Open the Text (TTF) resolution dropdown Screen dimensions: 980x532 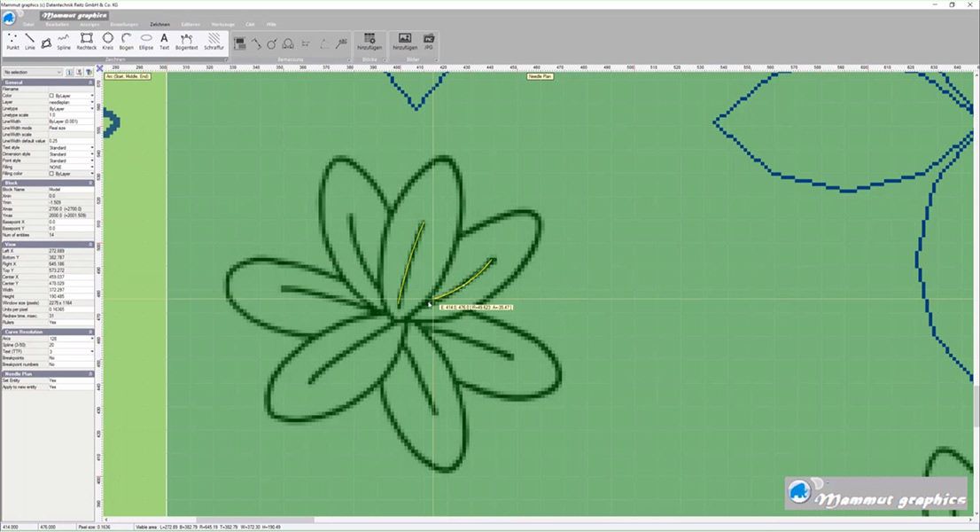92,351
